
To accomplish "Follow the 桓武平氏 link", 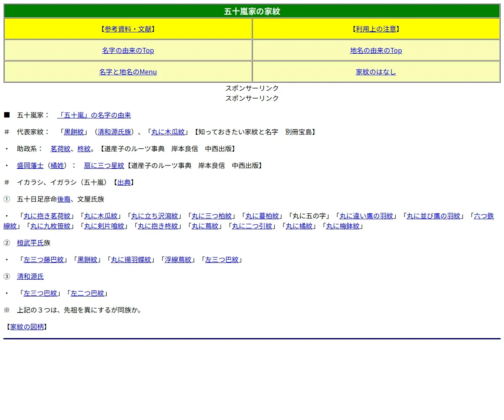I will 30,243.
